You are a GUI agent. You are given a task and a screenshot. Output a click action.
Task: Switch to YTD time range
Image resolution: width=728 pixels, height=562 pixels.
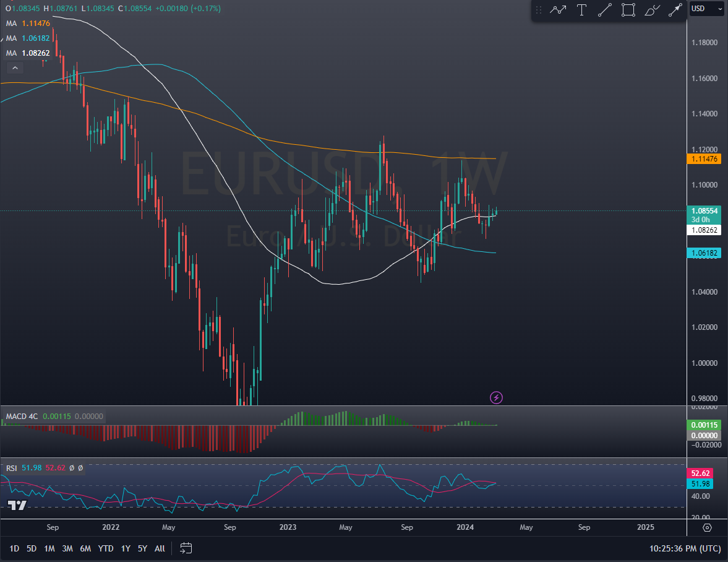tap(106, 548)
